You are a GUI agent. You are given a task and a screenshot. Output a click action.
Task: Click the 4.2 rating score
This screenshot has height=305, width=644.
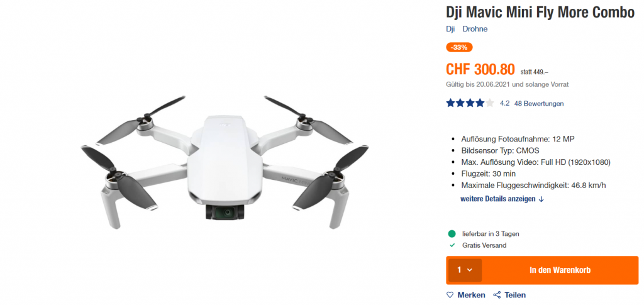pyautogui.click(x=504, y=103)
